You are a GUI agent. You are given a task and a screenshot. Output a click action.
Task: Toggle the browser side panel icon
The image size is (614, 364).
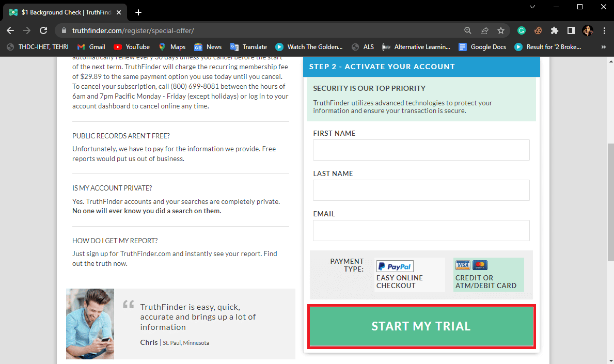[x=571, y=30]
